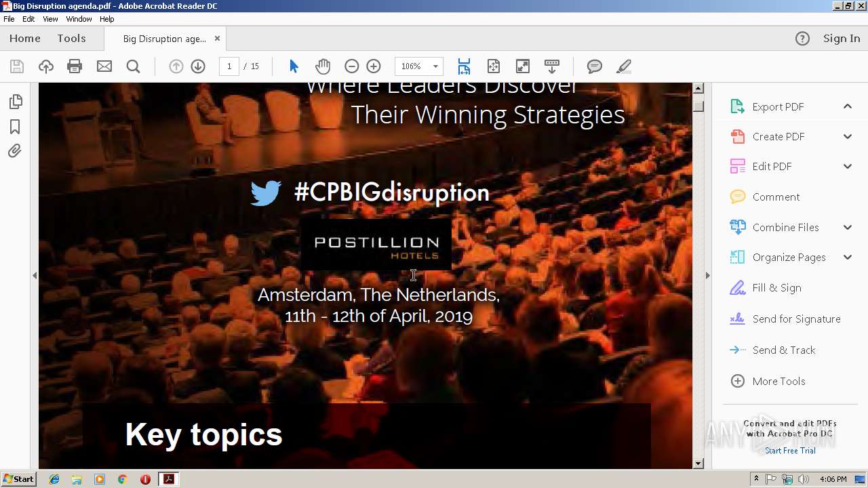
Task: Zoom out with minus icon
Action: point(351,66)
